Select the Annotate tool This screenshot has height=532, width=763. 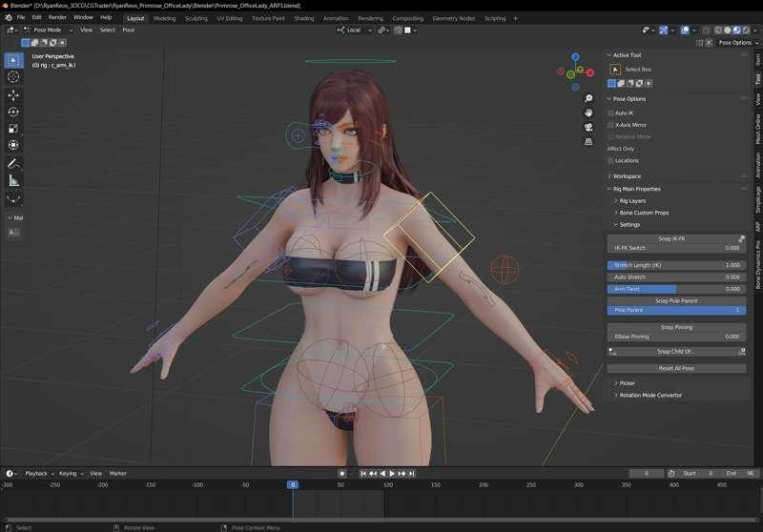(x=13, y=164)
